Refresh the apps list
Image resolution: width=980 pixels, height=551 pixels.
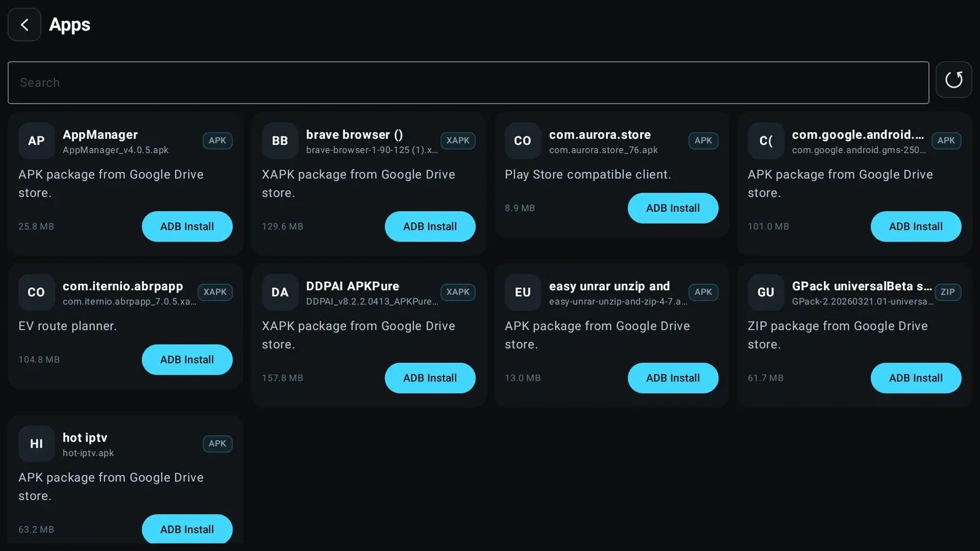click(x=954, y=80)
